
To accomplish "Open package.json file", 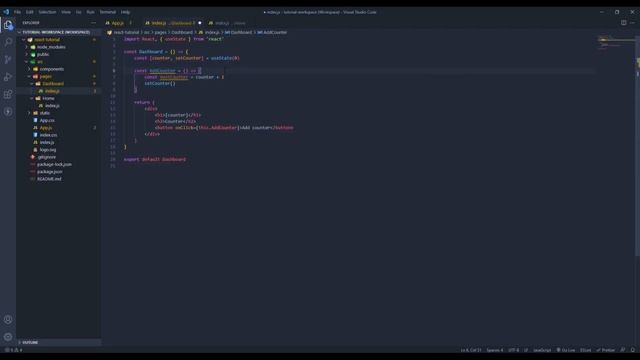I will click(x=58, y=172).
